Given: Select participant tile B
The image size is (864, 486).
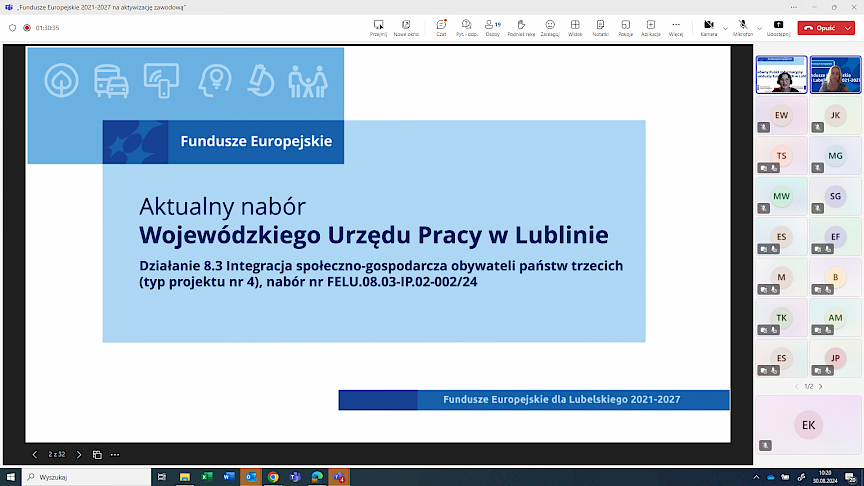Looking at the screenshot, I should (x=835, y=277).
